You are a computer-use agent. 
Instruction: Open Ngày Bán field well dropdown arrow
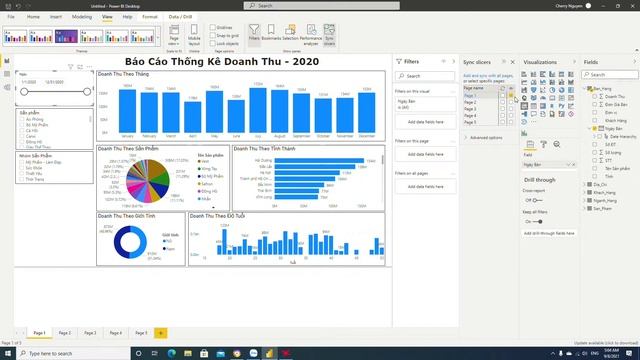click(568, 164)
